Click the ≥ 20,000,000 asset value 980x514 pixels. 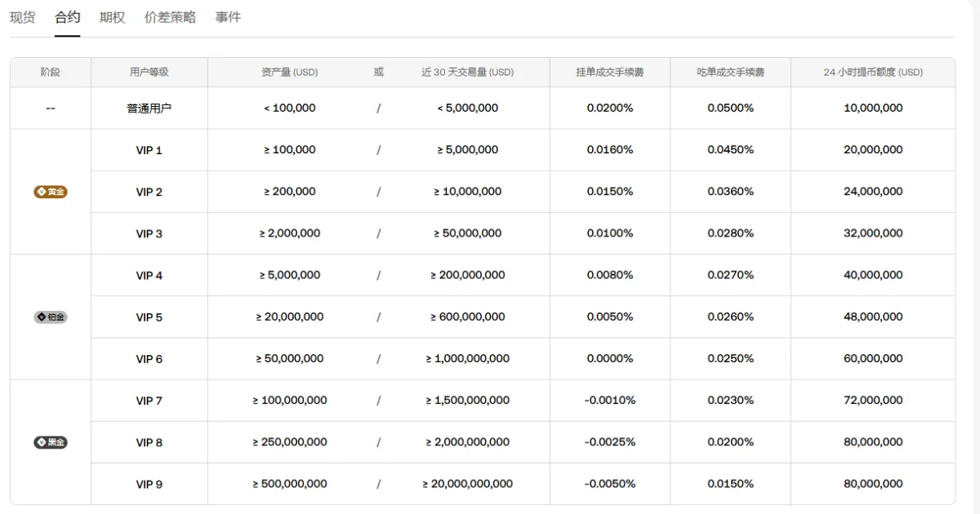click(x=290, y=317)
